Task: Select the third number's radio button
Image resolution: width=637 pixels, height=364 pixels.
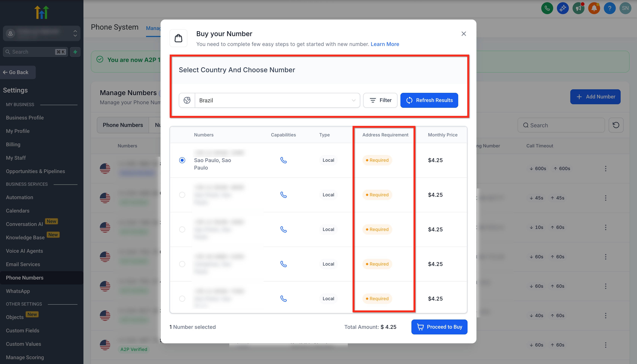Action: pos(182,229)
